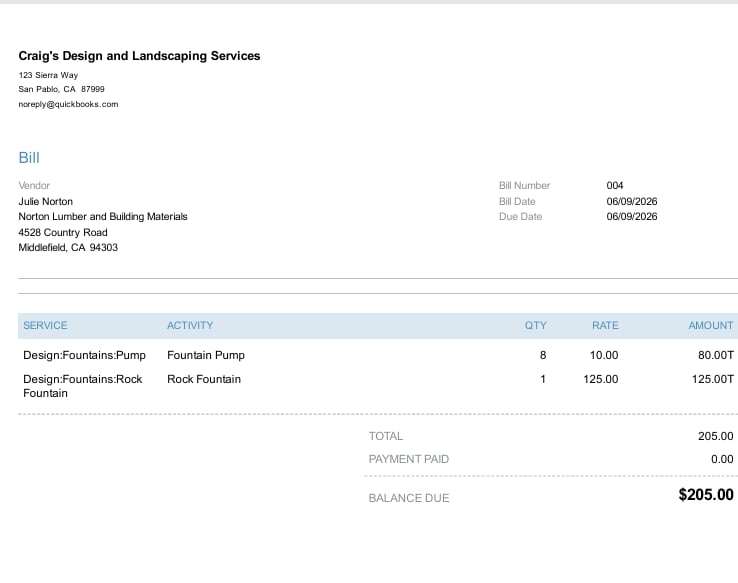Viewport: 738px width, 583px height.
Task: Click the company name Craig's Design and Landscaping Services
Action: coord(139,56)
